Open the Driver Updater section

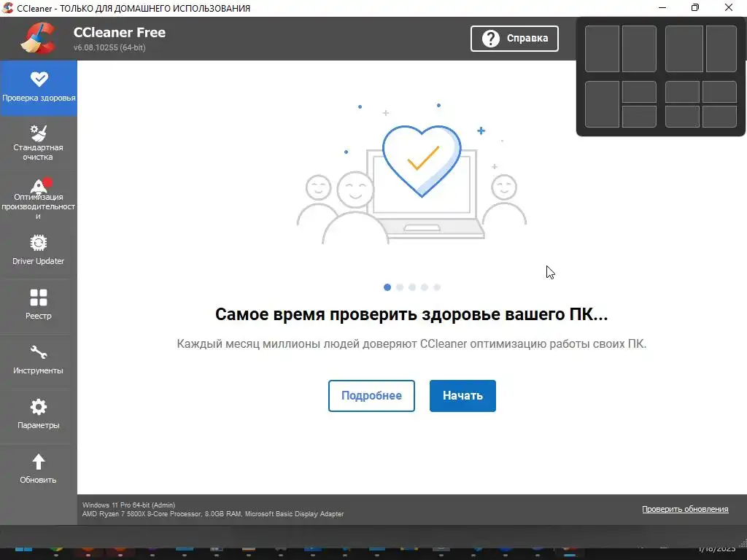click(39, 251)
